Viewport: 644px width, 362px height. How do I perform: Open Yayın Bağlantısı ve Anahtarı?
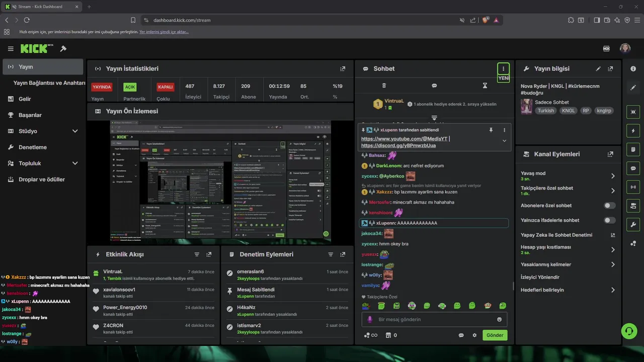pos(49,83)
